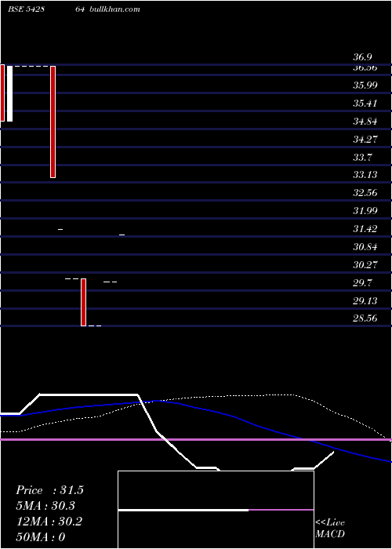Screen dimensions: 392x549
Task: Click the 29.7 price axis label
Action: tap(362, 283)
